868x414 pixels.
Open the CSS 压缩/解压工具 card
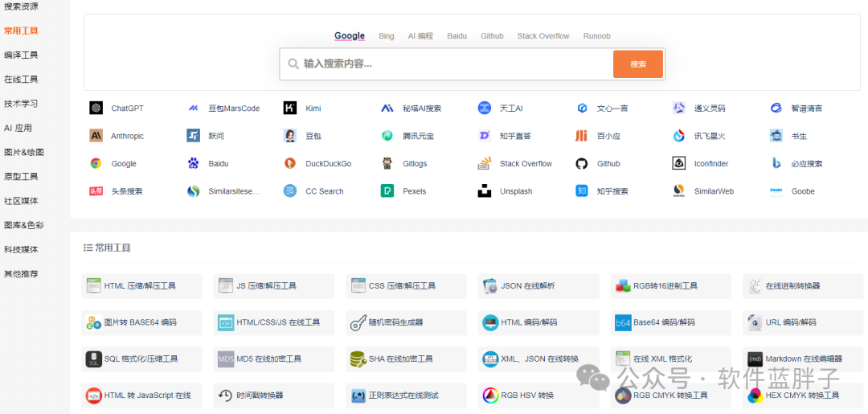407,286
